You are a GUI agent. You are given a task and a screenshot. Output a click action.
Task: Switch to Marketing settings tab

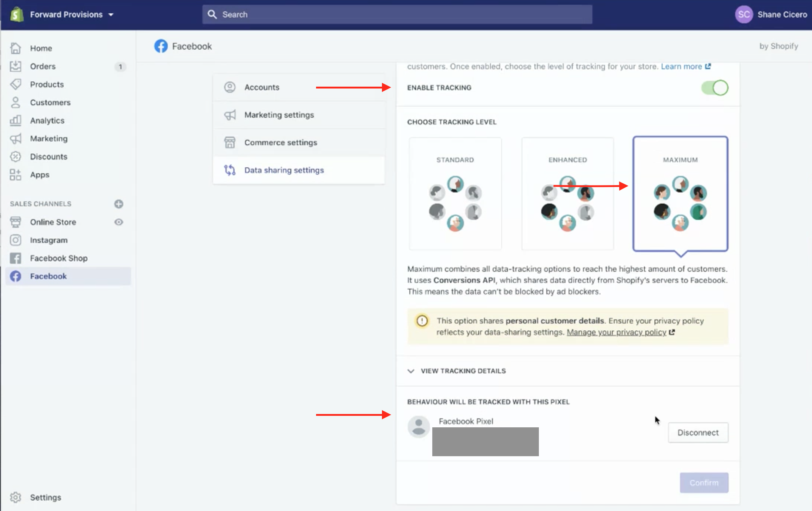[299, 115]
